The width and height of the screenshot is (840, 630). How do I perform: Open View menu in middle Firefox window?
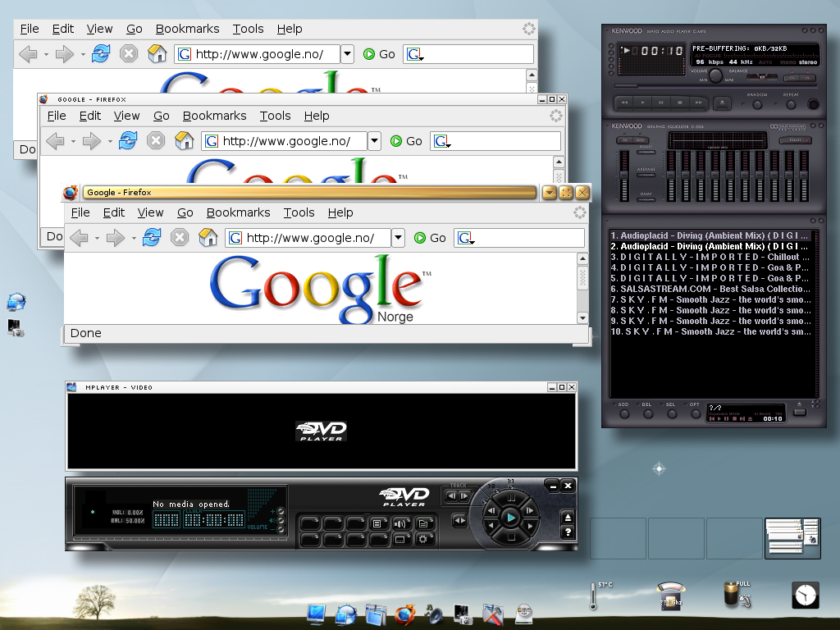(126, 116)
